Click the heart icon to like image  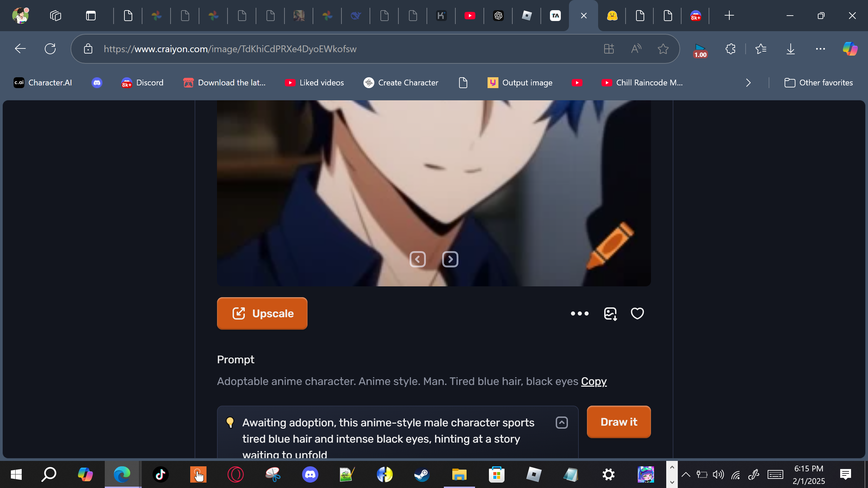click(637, 313)
